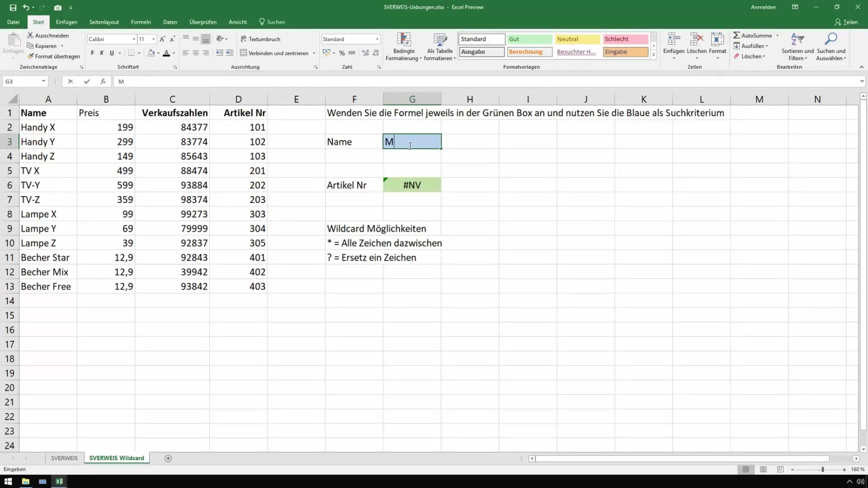868x488 pixels.
Task: Cancel formula bar entry with X
Action: [70, 81]
